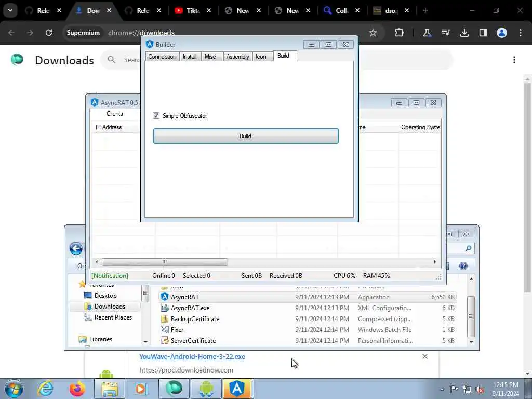Click the Operating System column header

coord(420,127)
